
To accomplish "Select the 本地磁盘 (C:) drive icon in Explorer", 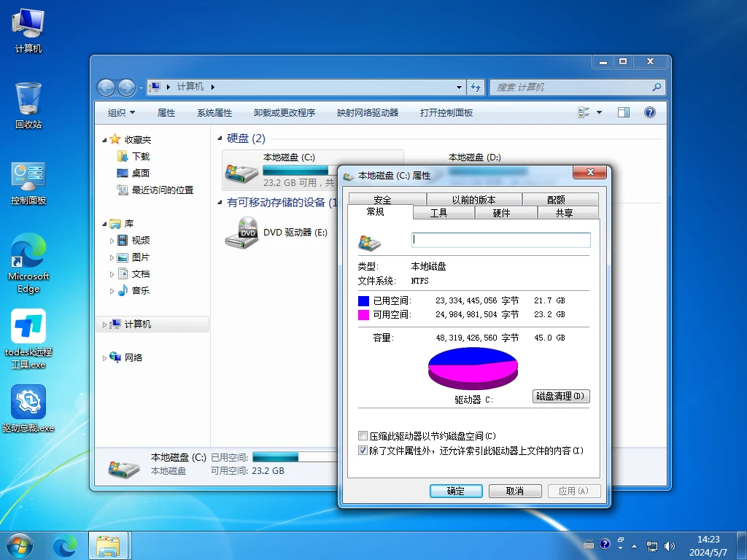I will click(x=242, y=173).
